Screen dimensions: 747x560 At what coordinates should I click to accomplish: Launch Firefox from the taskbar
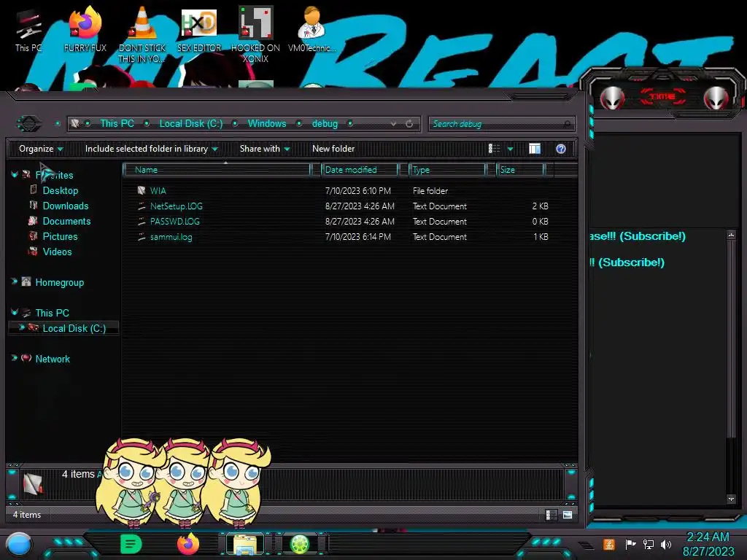click(x=188, y=544)
